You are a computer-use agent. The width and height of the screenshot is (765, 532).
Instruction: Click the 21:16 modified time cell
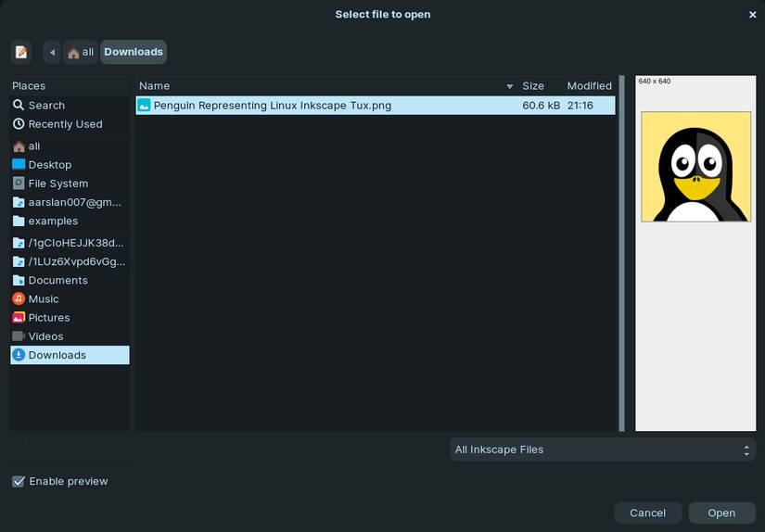click(x=580, y=106)
